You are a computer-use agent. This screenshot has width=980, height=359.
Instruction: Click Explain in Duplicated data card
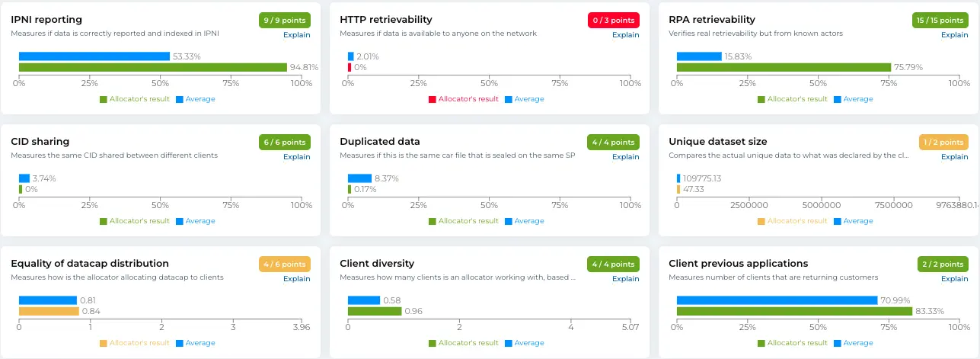click(x=625, y=157)
